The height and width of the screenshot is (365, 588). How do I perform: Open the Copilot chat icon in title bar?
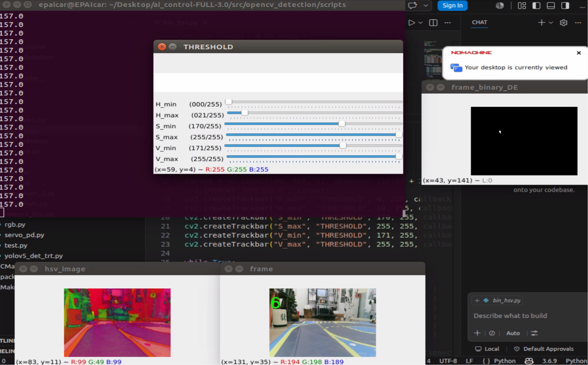[x=412, y=6]
